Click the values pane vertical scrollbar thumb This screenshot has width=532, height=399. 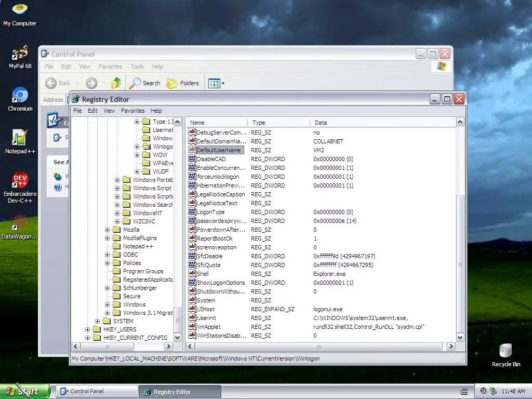(x=460, y=263)
